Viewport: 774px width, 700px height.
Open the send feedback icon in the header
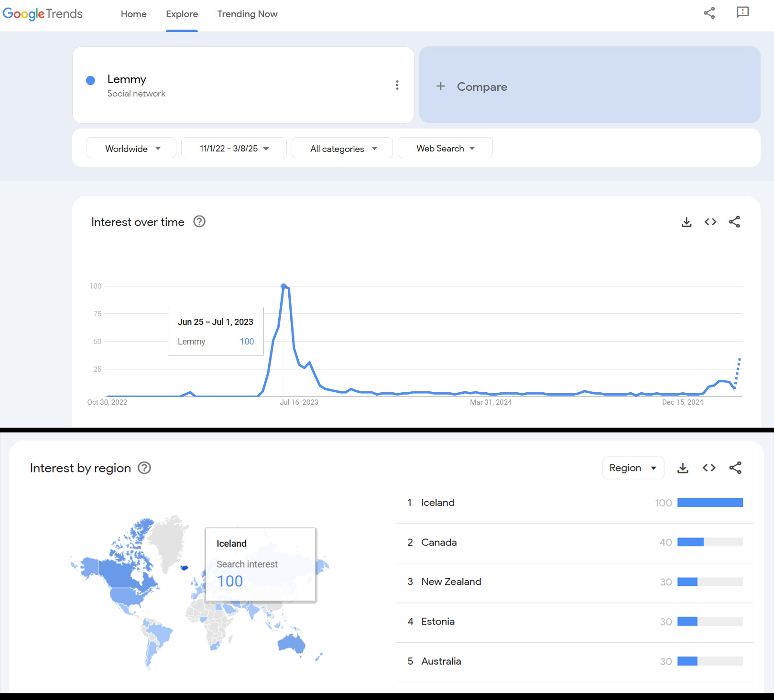tap(742, 12)
